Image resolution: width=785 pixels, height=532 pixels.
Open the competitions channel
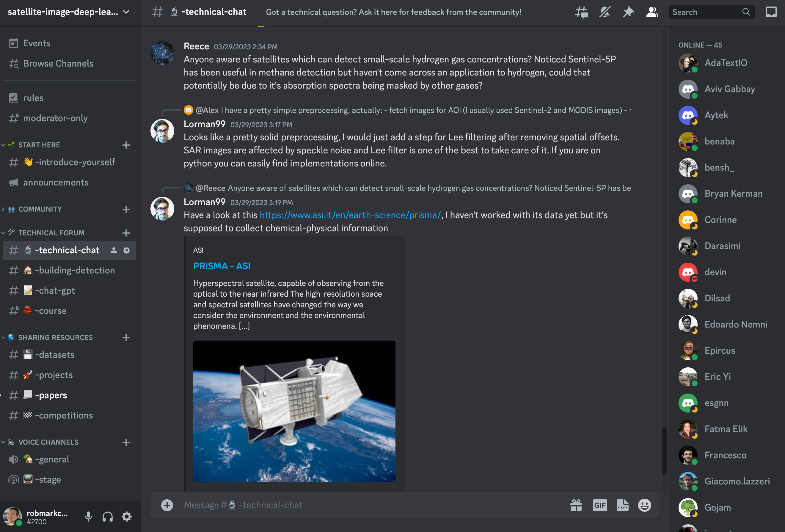click(x=70, y=415)
